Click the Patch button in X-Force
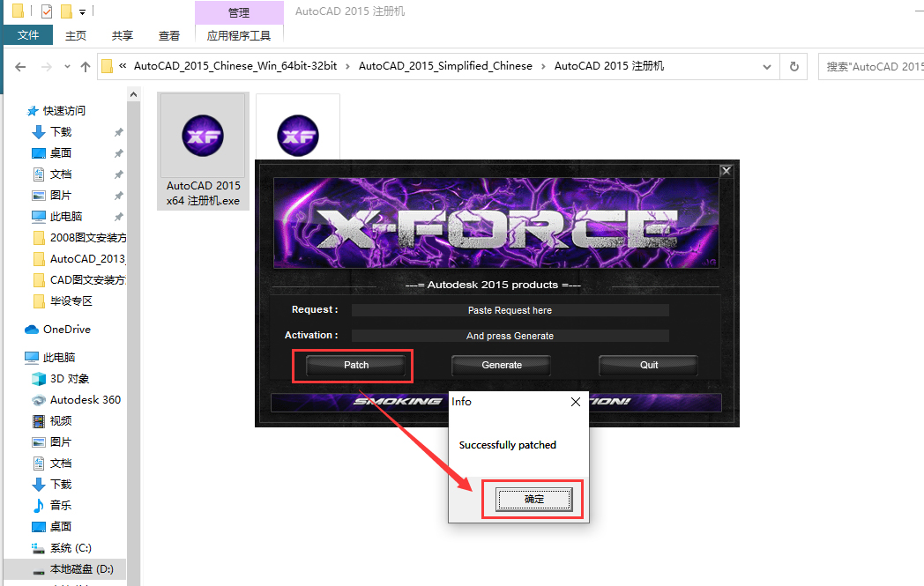Viewport: 924px width, 586px height. (356, 365)
